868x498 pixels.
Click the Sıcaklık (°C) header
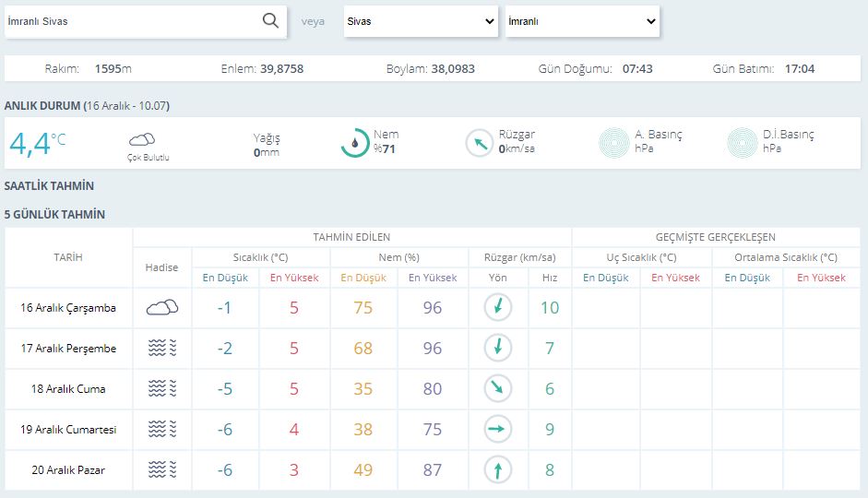click(260, 257)
